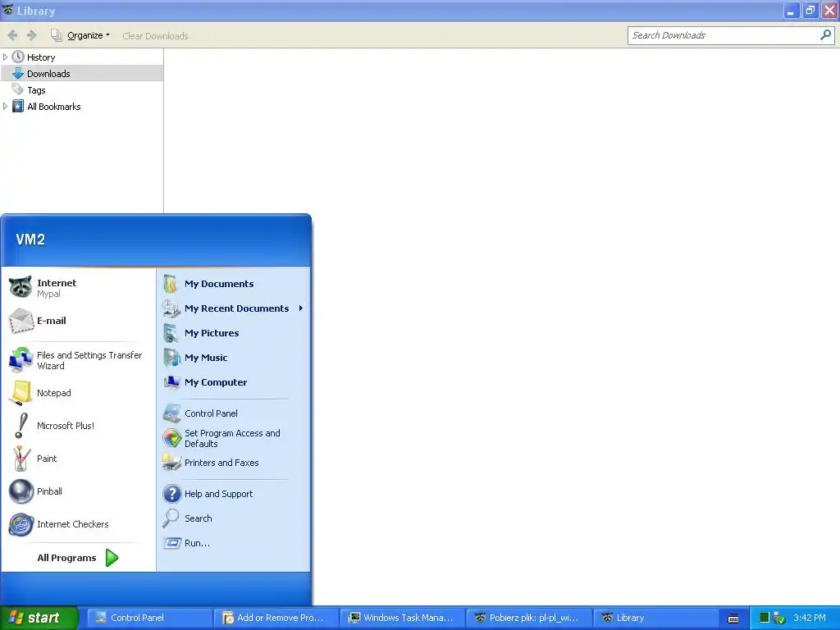Choose Printers and Faxes text entry
This screenshot has height=630, width=840.
pyautogui.click(x=221, y=463)
